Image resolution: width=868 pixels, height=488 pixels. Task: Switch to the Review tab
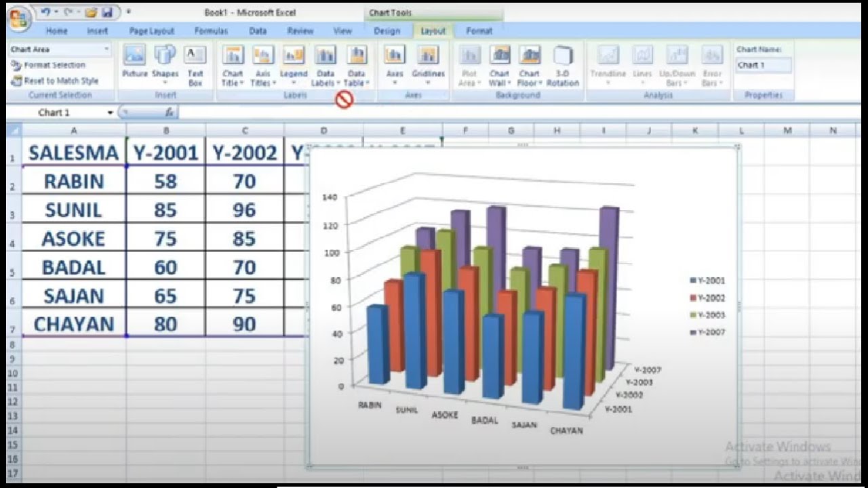click(300, 31)
